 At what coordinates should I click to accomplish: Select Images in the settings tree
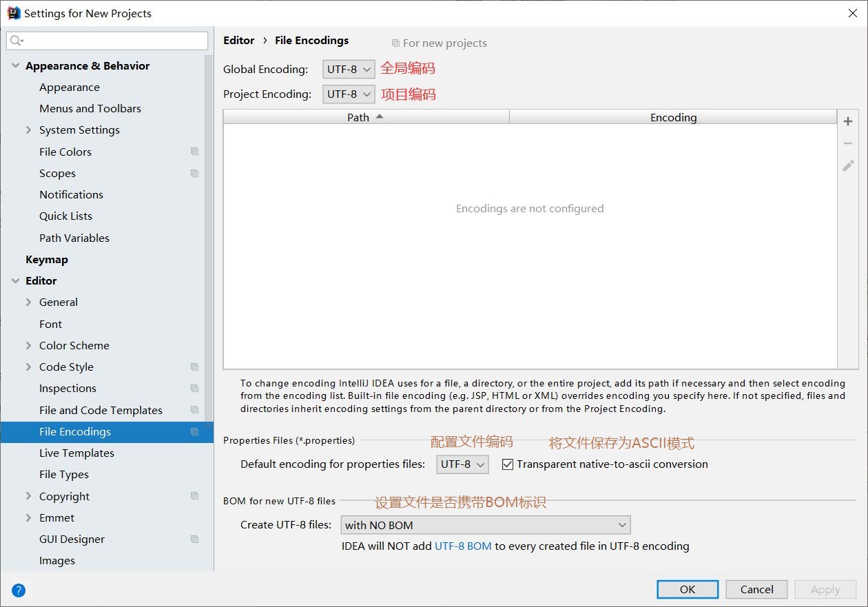57,560
